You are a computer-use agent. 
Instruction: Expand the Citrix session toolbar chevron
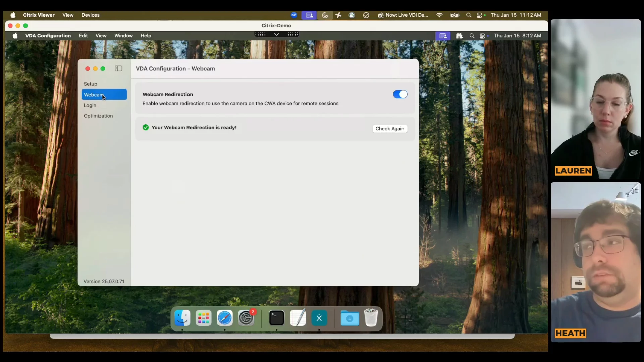(276, 34)
